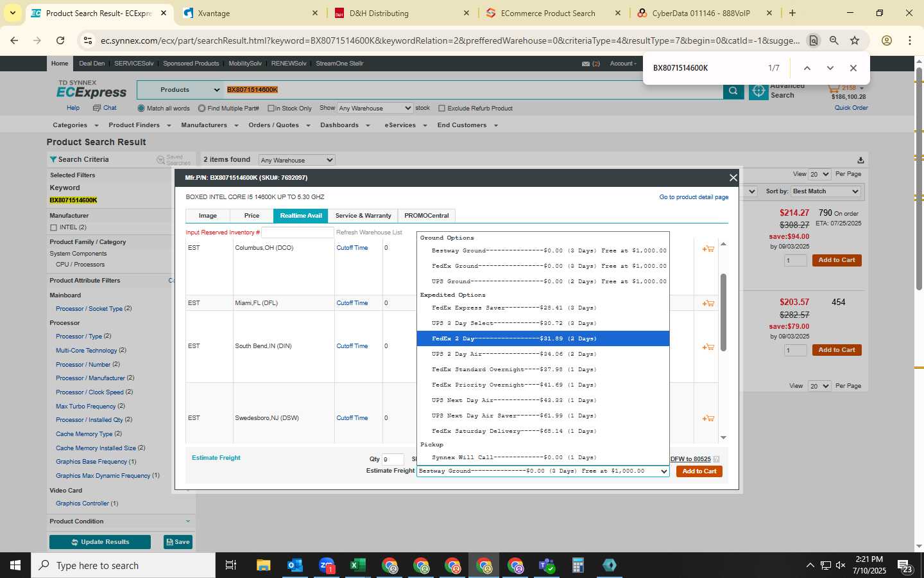Switch to the Price tab

pos(252,216)
